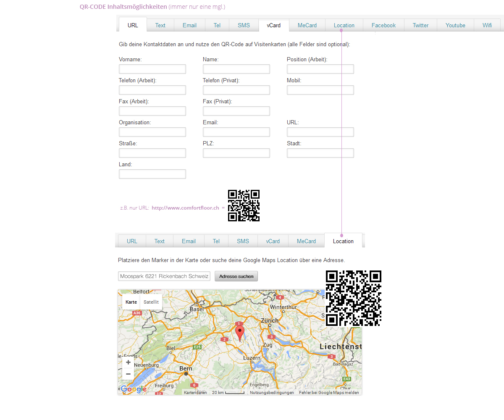The image size is (504, 420).
Task: Click the 20 km map scale indicator
Action: tap(228, 393)
